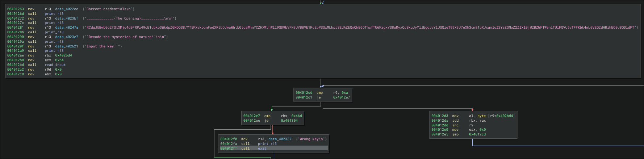Image resolution: width=644 pixels, height=159 pixels.
Task: Select the print_r13 call at 004012fa
Action: coord(267,144)
